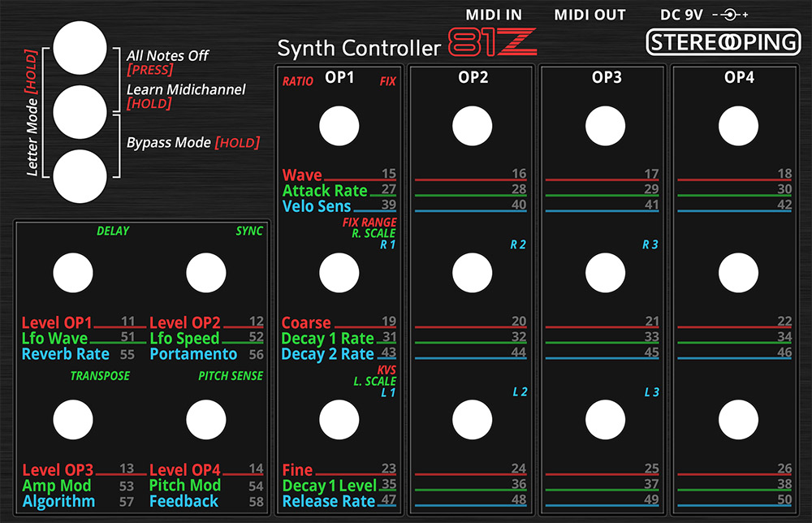The width and height of the screenshot is (812, 523).
Task: Click the OP1 Coarse knob
Action: tap(339, 273)
